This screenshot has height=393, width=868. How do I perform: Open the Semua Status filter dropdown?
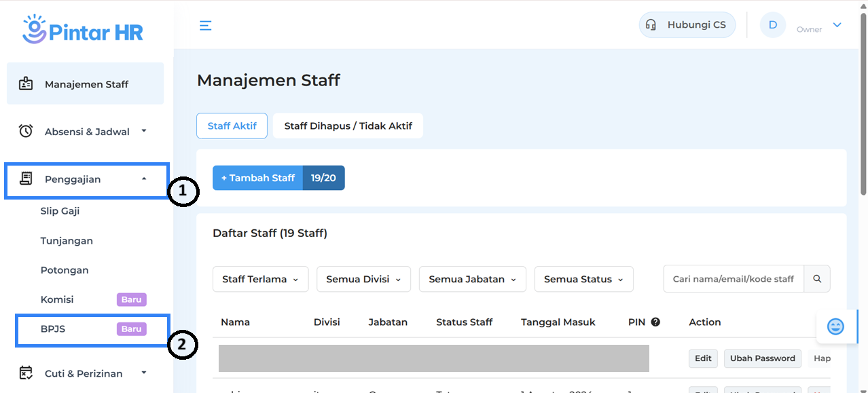click(583, 279)
